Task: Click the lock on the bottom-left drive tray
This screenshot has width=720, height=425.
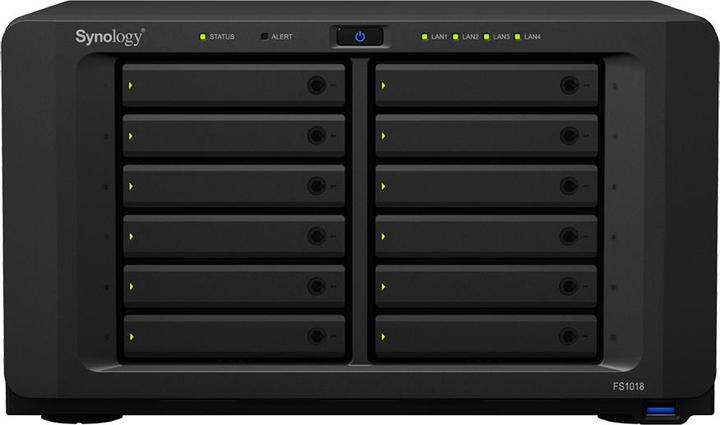Action: coord(316,336)
